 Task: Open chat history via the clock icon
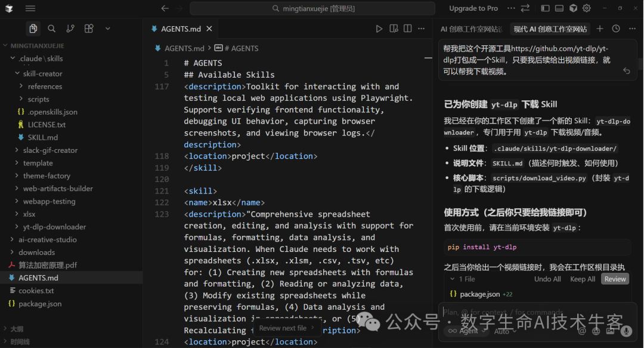(615, 28)
